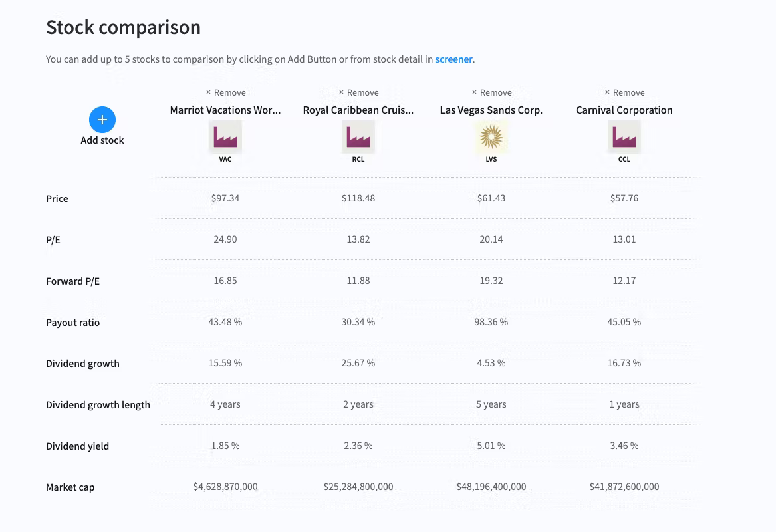Click the Las Vegas Sands sunburst logo
The image size is (776, 532).
pos(491,138)
